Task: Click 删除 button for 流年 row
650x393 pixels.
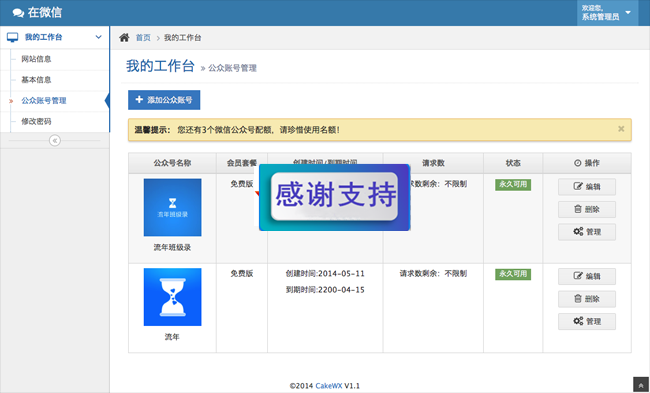Action: (587, 299)
